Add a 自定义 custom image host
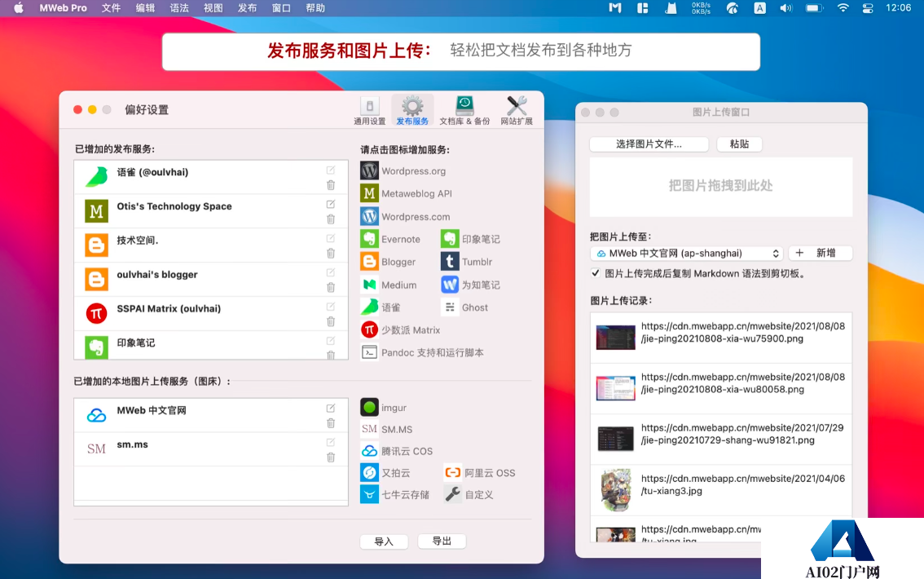Viewport: 924px width, 579px height. pyautogui.click(x=452, y=495)
